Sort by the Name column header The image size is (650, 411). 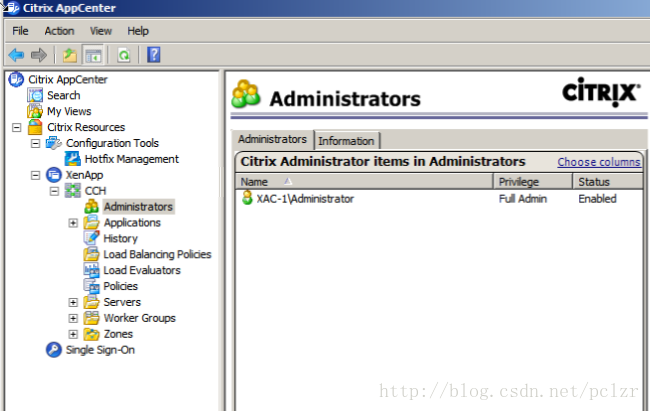pyautogui.click(x=364, y=182)
